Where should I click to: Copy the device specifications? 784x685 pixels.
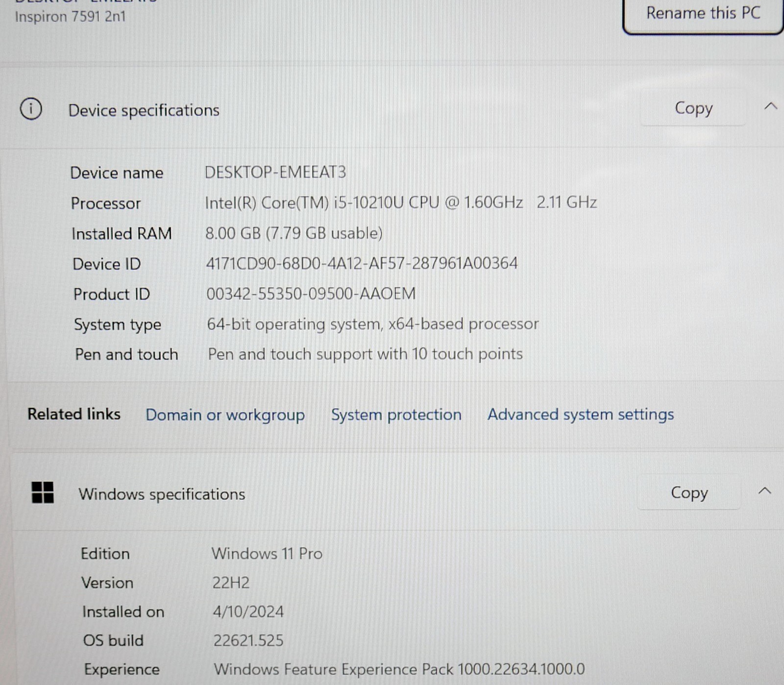tap(693, 108)
